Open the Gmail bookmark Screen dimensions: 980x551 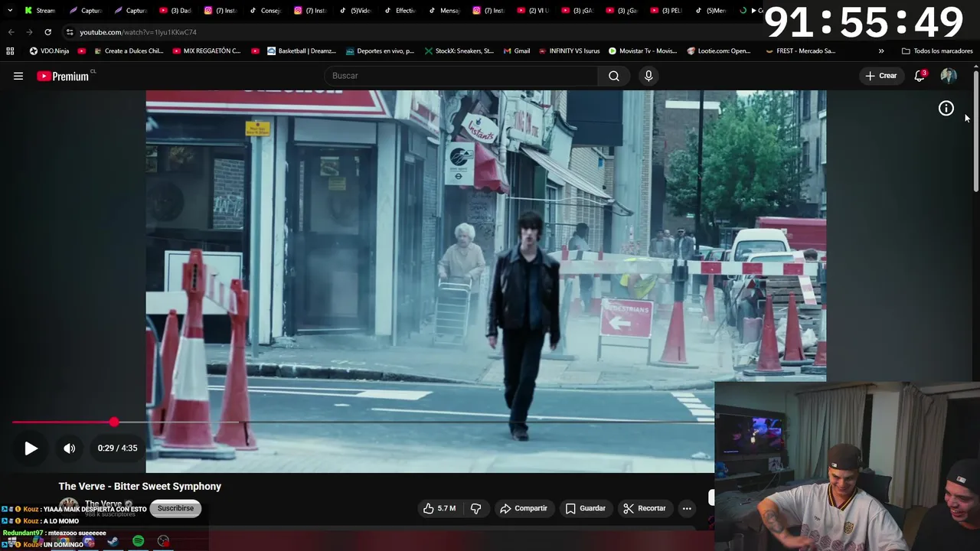[x=517, y=51]
